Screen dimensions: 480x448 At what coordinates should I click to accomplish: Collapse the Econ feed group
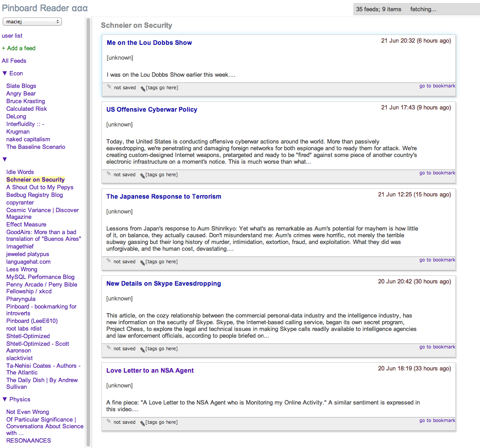point(4,73)
